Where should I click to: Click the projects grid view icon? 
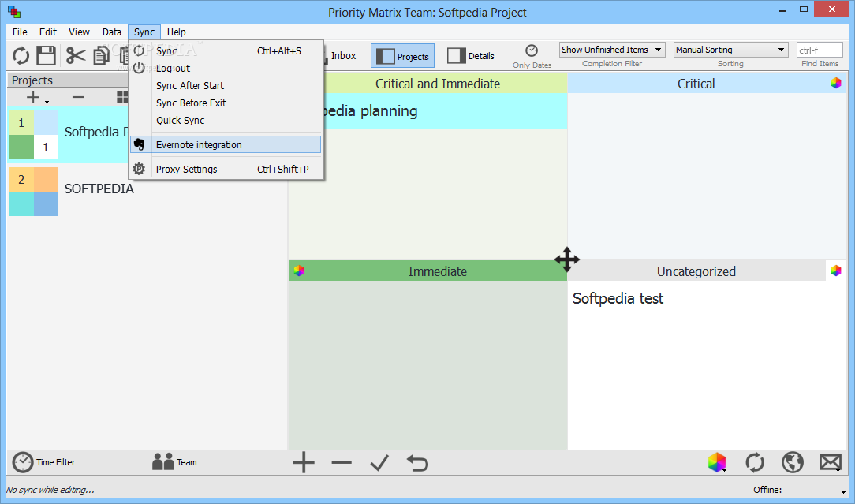[122, 98]
